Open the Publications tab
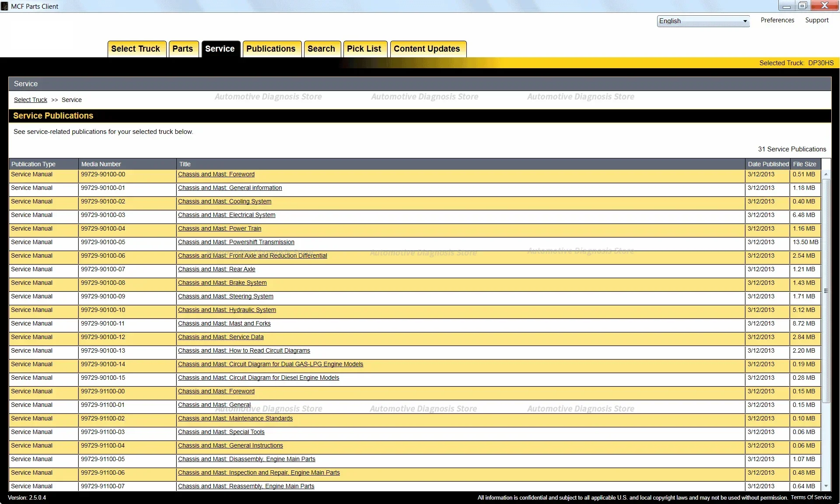 [271, 49]
